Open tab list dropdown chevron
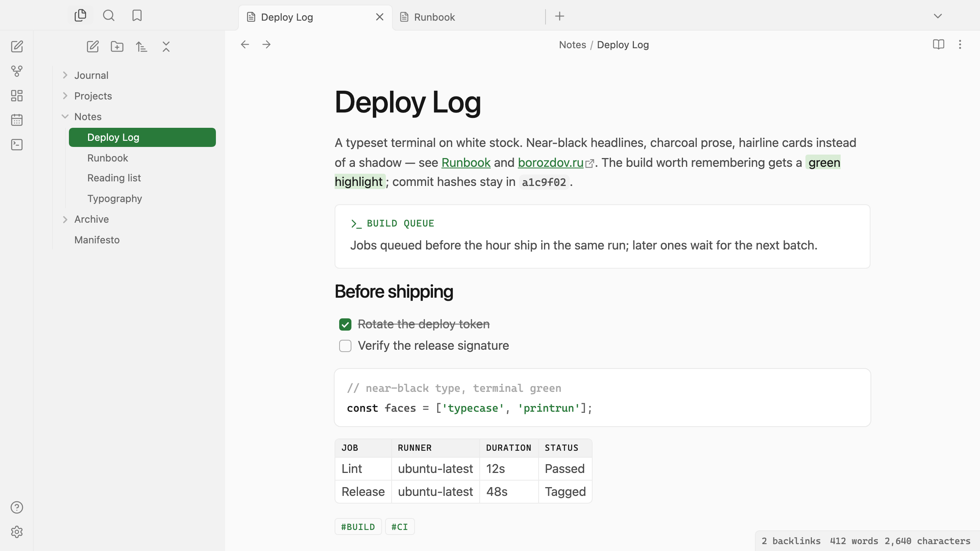The width and height of the screenshot is (980, 551). coord(938,16)
